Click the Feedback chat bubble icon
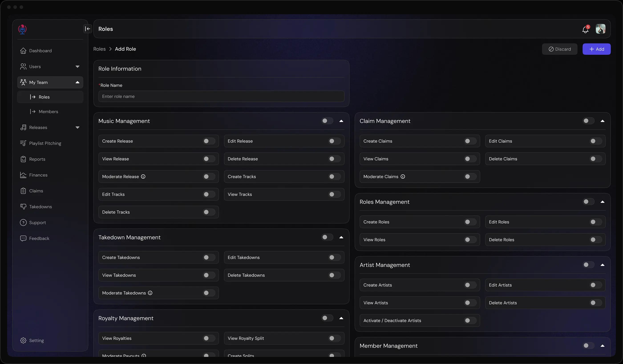The width and height of the screenshot is (623, 364). [x=23, y=238]
